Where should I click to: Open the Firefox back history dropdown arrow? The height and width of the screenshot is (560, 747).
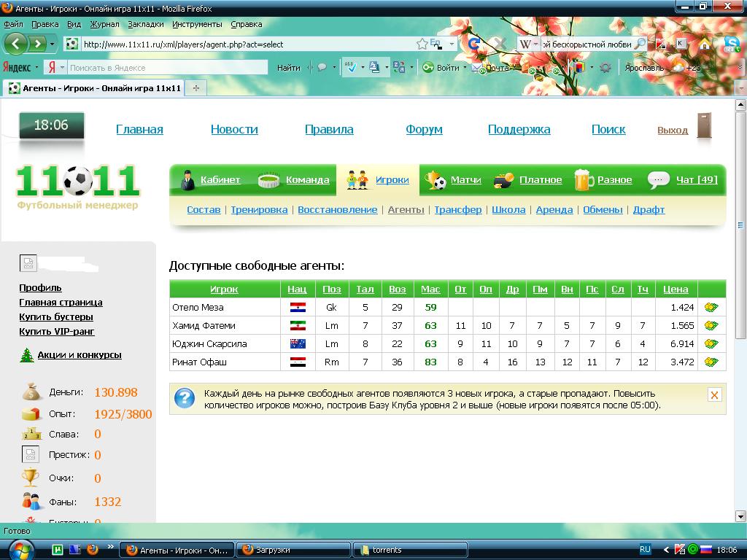[52, 44]
